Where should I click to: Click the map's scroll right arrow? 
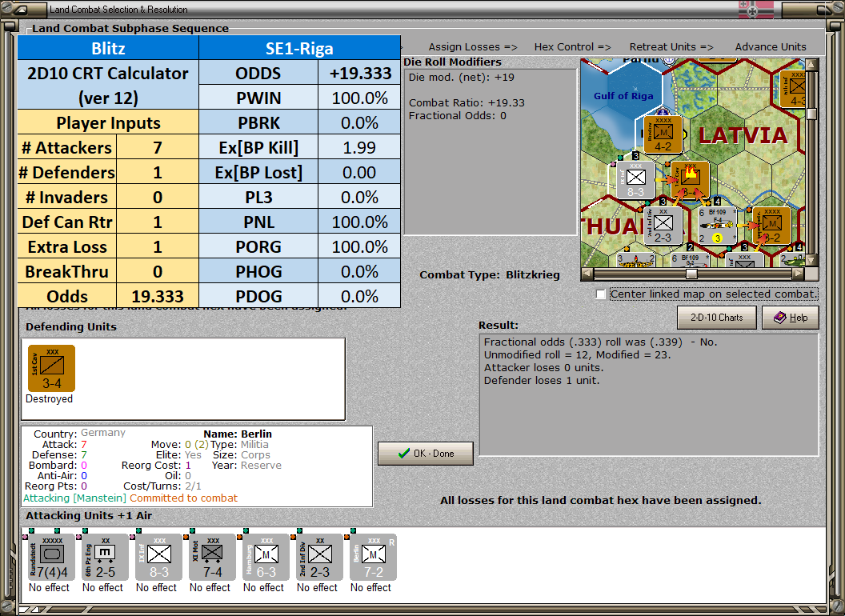[x=799, y=274]
